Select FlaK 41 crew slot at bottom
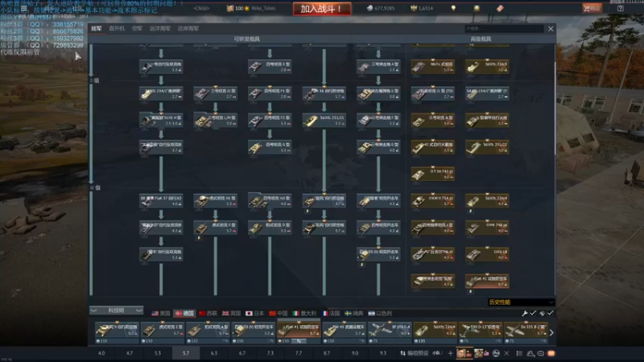644x362 pixels. [299, 332]
